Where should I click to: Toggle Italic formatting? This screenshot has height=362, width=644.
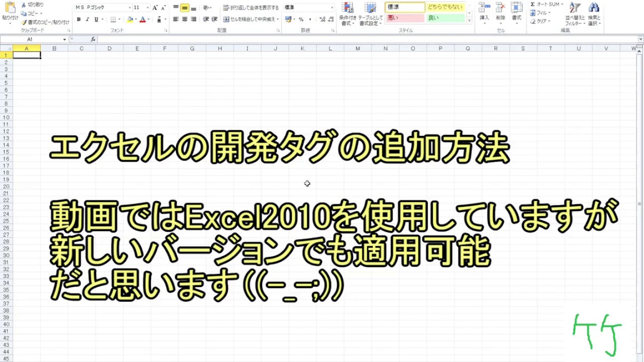click(87, 19)
